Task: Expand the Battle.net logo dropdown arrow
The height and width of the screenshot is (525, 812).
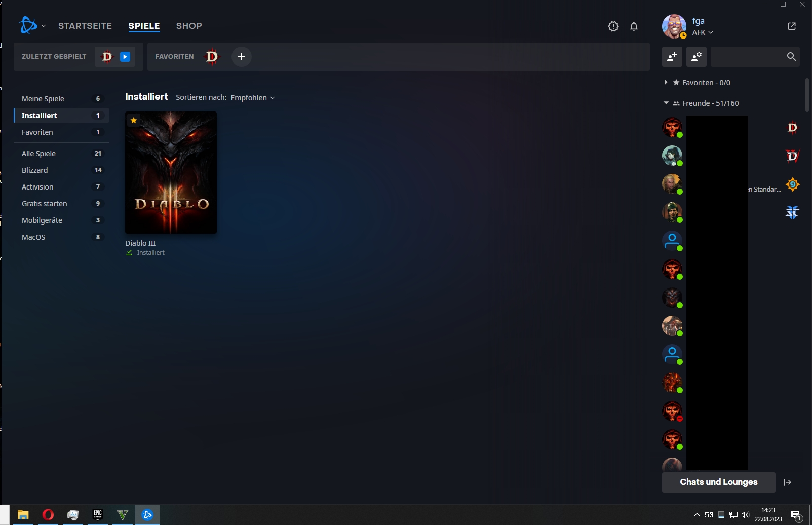Action: coord(44,26)
